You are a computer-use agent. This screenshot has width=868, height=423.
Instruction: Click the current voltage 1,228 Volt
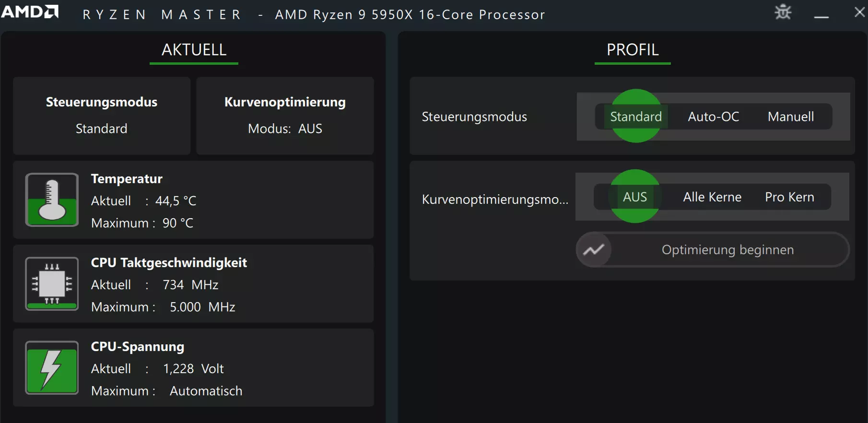tap(194, 369)
